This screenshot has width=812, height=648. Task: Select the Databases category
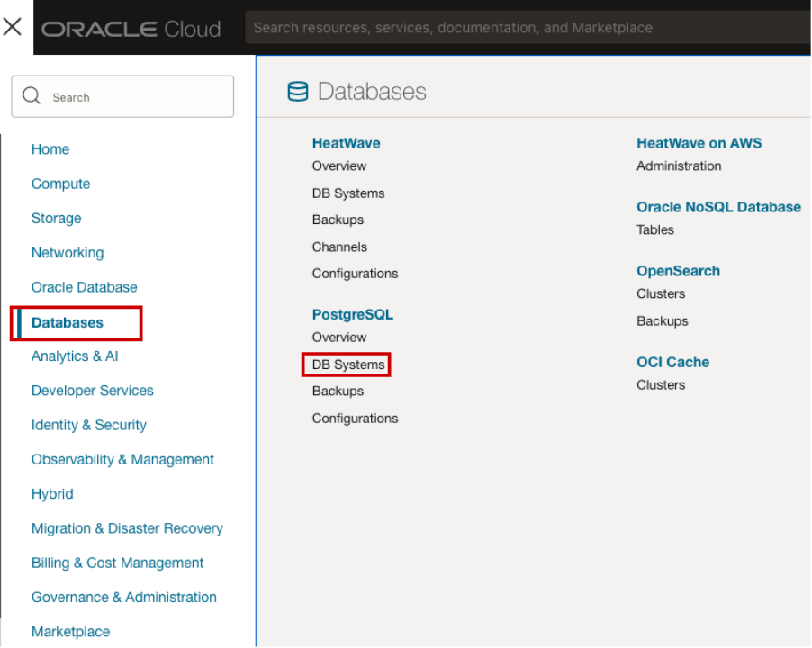(68, 323)
